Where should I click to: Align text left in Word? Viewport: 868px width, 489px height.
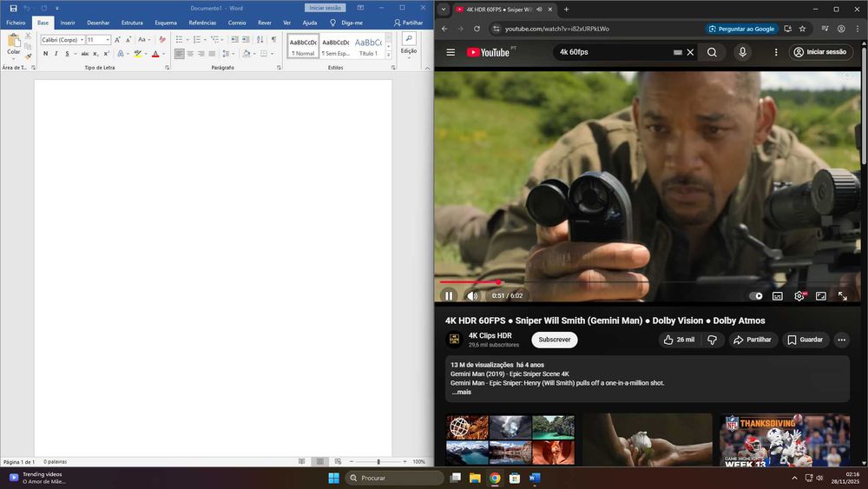coord(180,54)
